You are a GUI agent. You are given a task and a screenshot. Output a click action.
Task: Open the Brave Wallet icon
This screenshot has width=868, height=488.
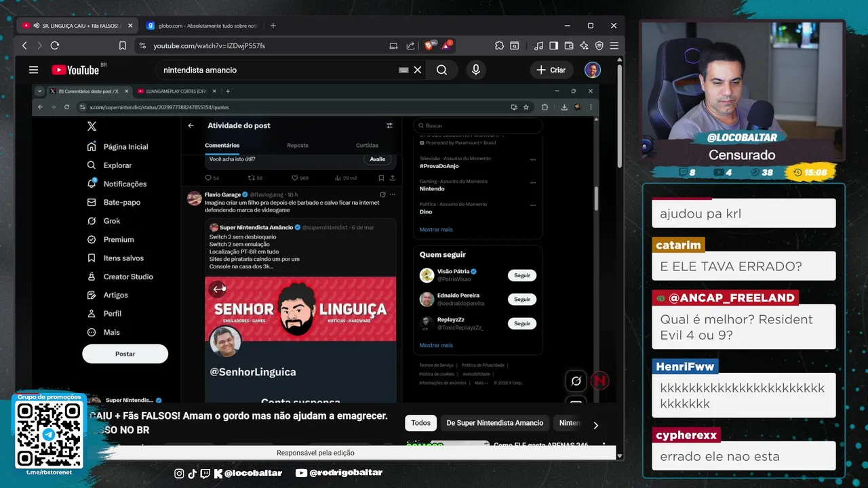click(569, 45)
